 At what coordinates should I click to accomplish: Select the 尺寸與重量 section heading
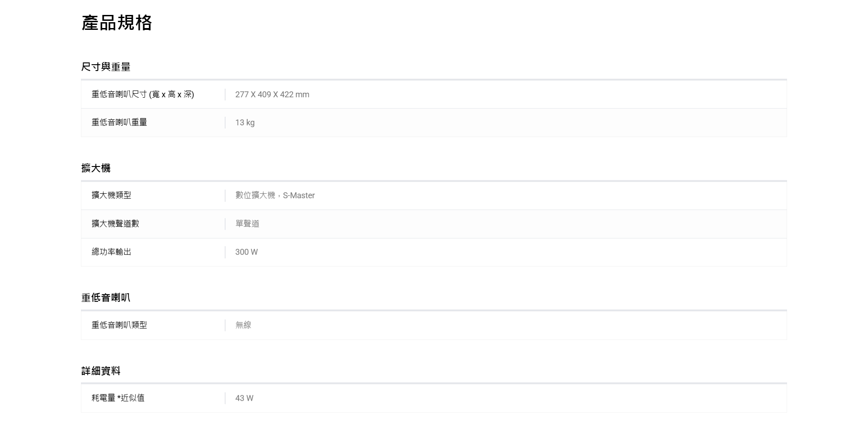(106, 67)
